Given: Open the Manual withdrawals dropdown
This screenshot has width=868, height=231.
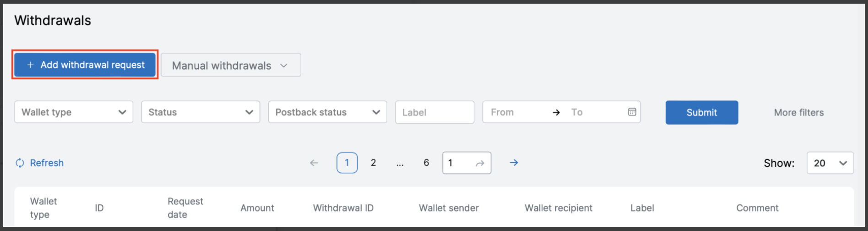Looking at the screenshot, I should pos(231,65).
